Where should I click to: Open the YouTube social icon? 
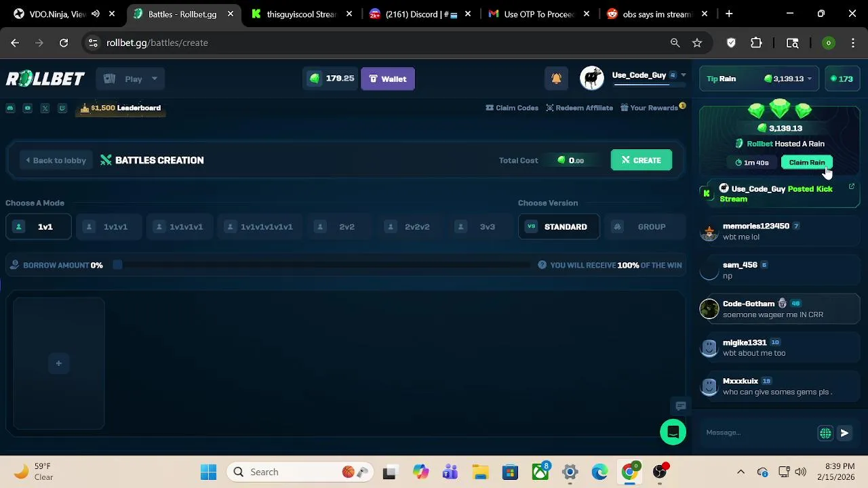pos(28,108)
